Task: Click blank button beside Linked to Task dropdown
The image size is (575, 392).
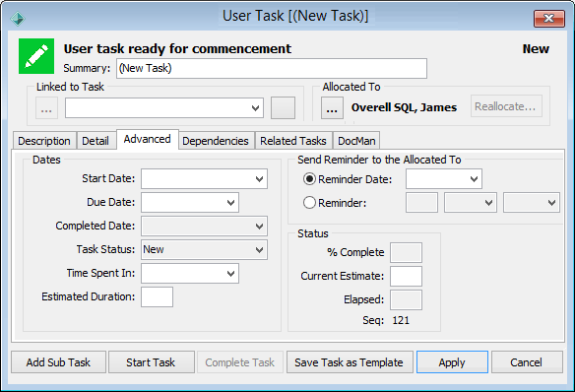Action: 283,107
